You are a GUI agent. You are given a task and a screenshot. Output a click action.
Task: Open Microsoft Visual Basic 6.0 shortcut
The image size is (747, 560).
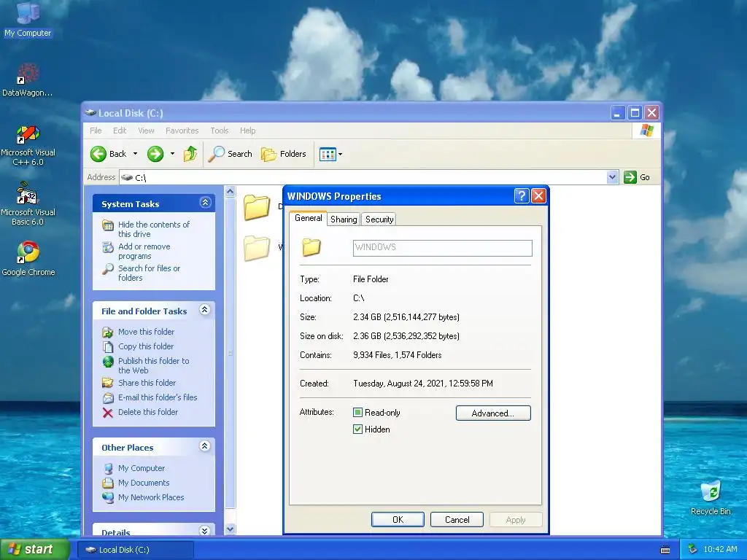28,205
